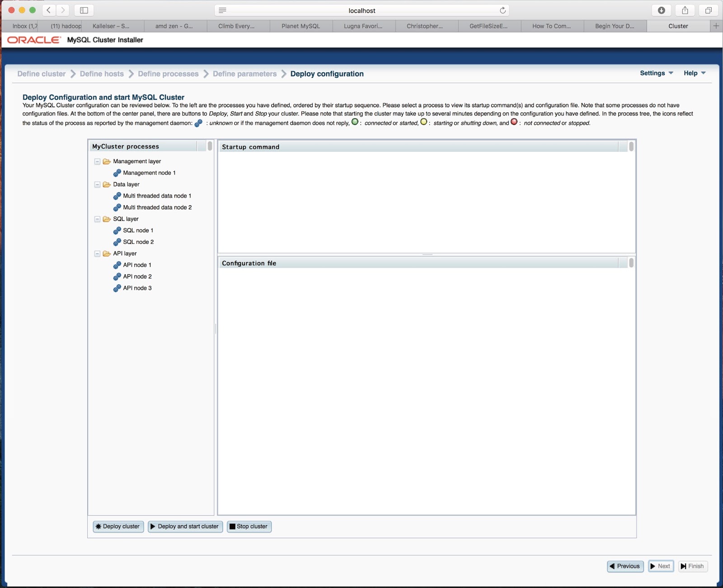Toggle the Safari sidebar
The image size is (723, 588).
coord(84,10)
